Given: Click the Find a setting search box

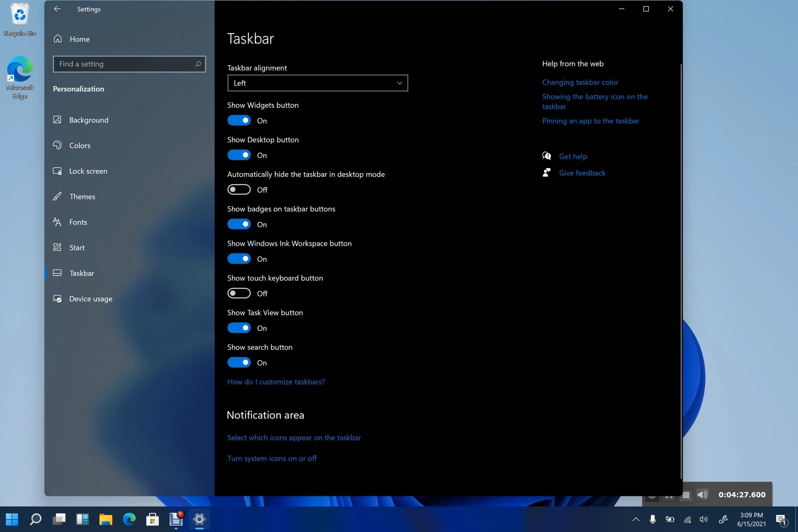Looking at the screenshot, I should tap(126, 64).
